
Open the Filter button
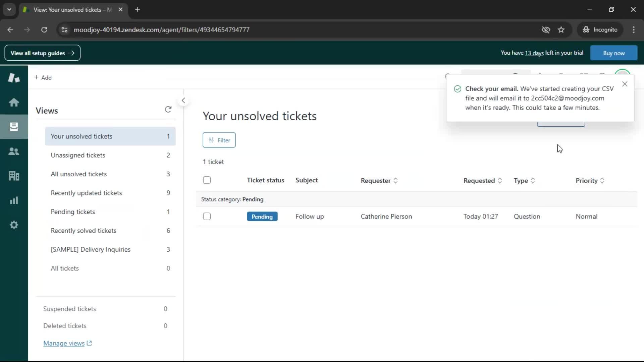tap(219, 140)
